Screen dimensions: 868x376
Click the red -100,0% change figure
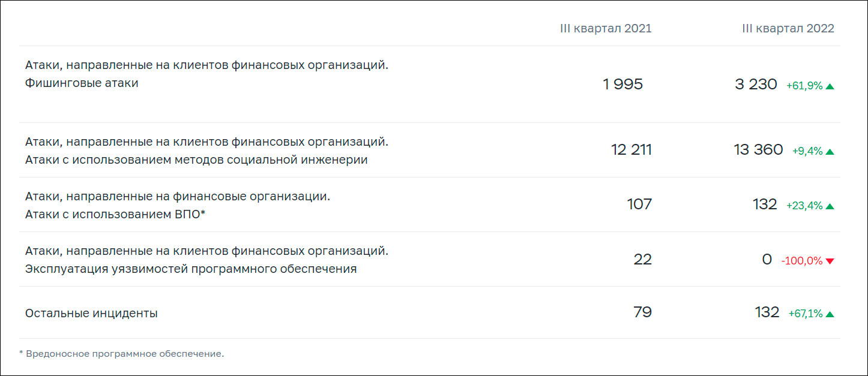801,261
